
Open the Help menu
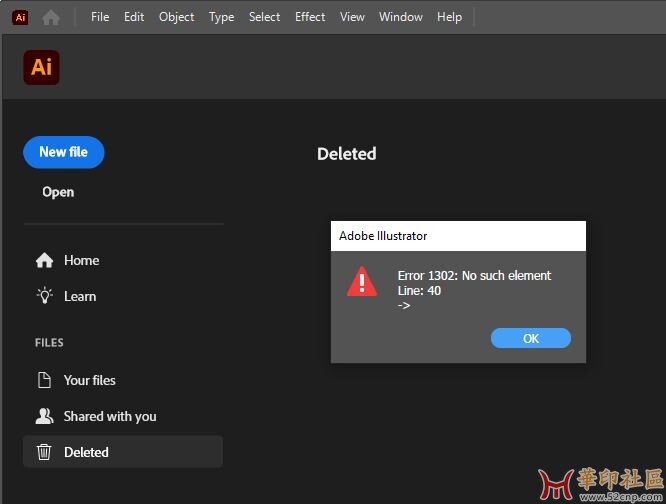449,17
